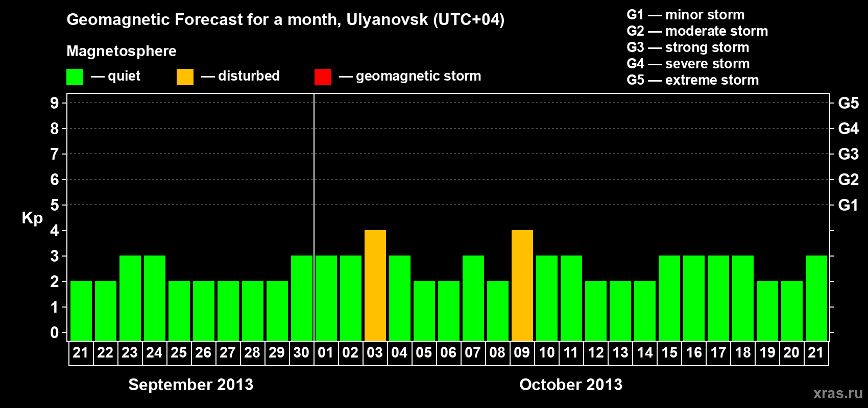This screenshot has height=408, width=868.
Task: Click the October 2013 month label
Action: coord(571,385)
